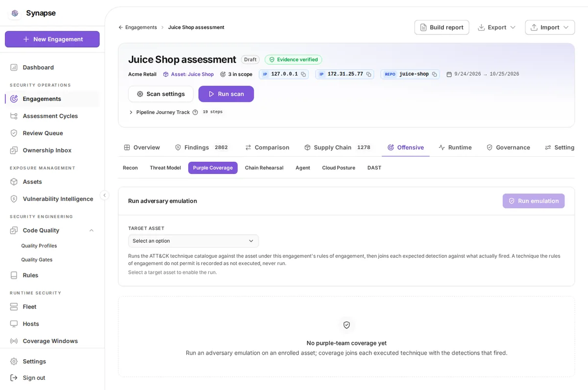Click the Run scan button
Viewport: 588px width, 390px height.
pos(226,94)
